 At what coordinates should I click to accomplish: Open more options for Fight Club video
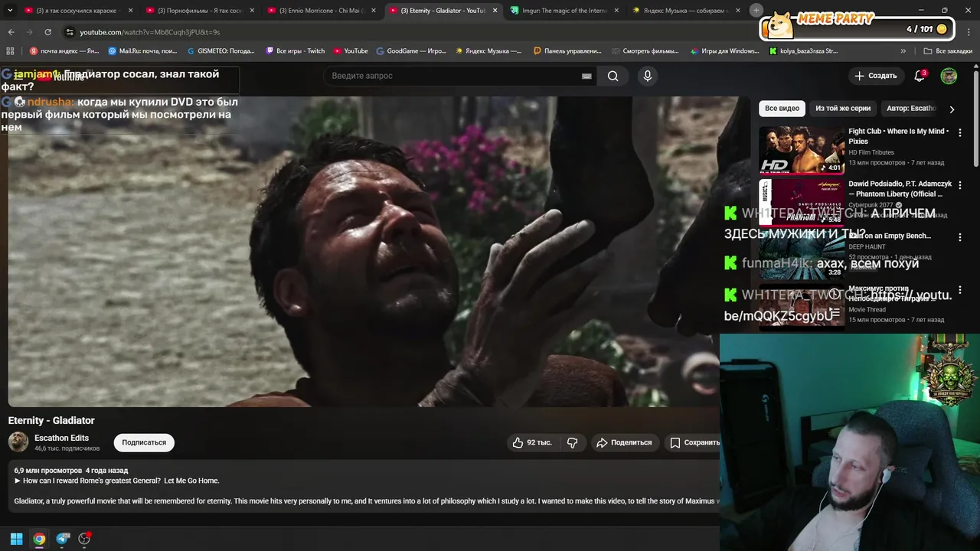960,132
